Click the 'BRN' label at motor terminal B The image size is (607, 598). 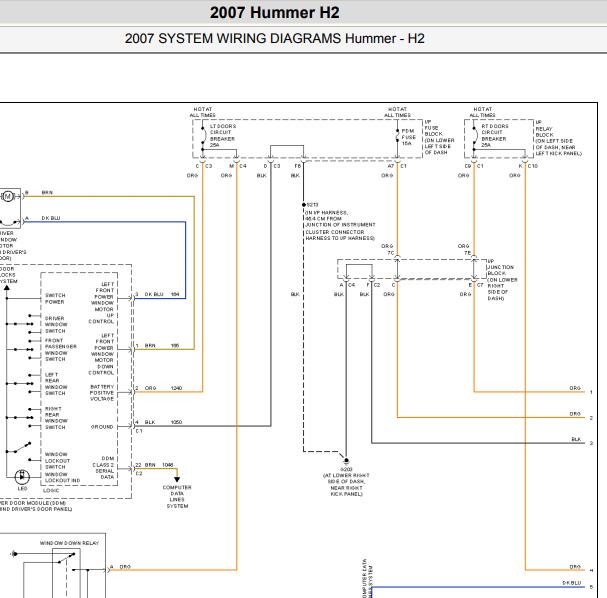(47, 192)
